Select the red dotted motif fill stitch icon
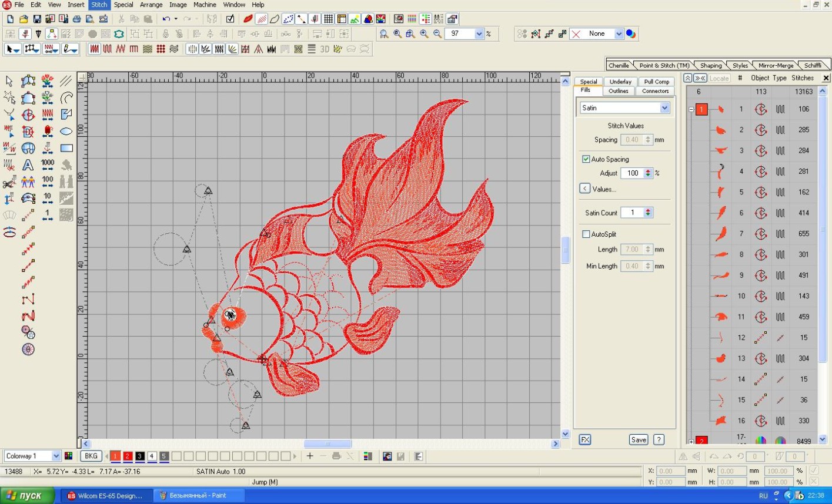 [161, 49]
